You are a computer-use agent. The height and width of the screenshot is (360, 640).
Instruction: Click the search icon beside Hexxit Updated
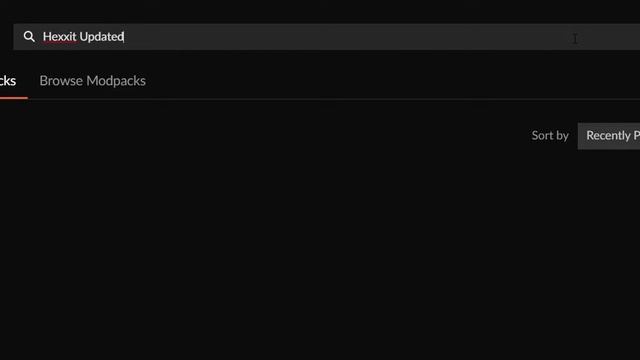(29, 37)
